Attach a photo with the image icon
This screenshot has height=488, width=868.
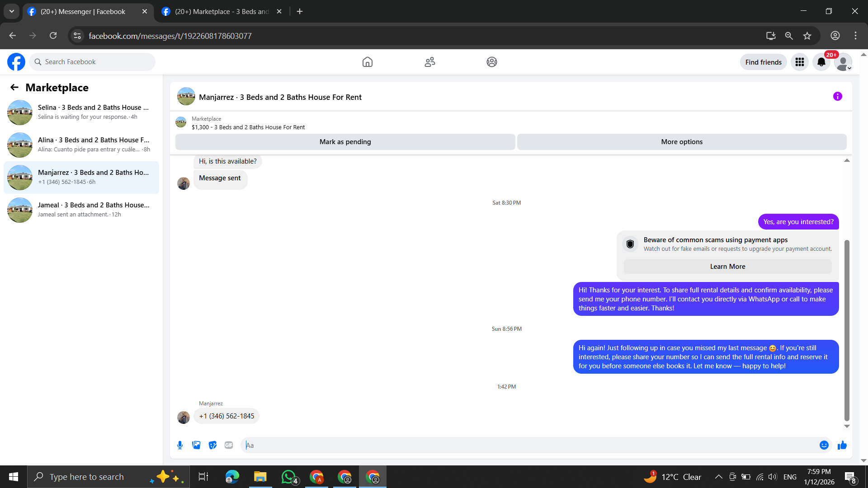tap(196, 445)
